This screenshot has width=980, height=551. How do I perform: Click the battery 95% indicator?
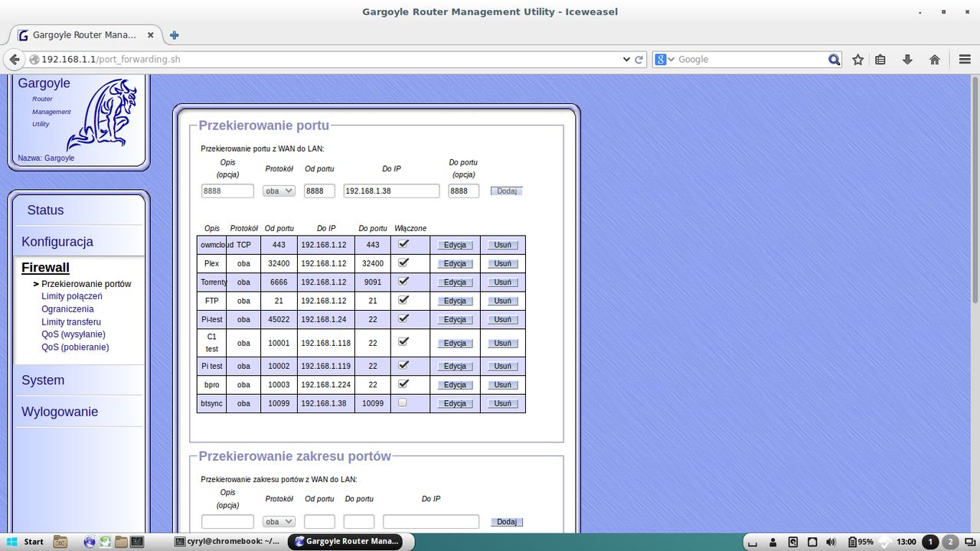[861, 542]
